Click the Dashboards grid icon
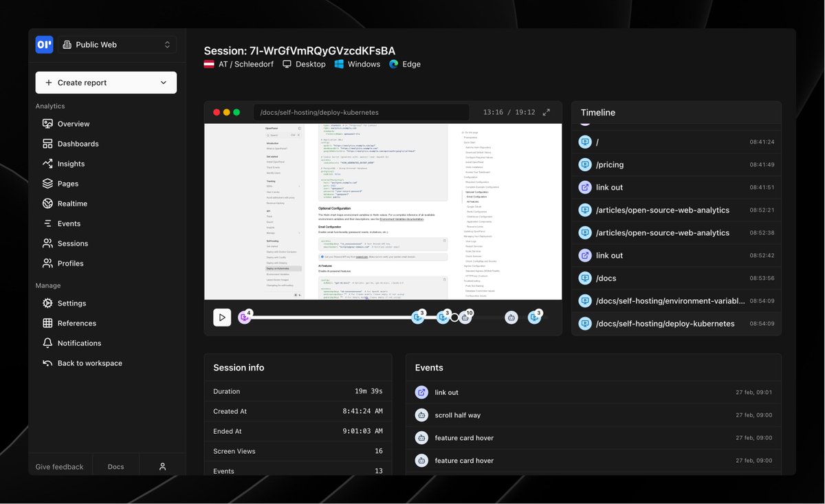 [47, 144]
